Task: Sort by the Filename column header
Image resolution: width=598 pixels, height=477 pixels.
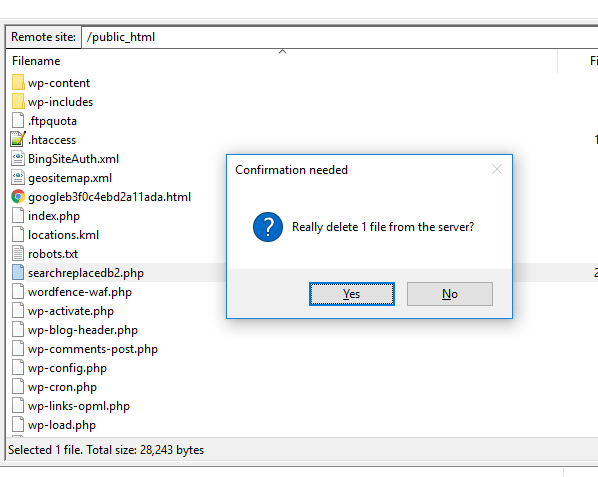Action: coord(36,61)
